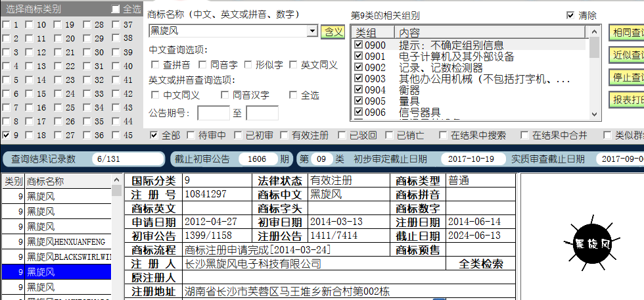This screenshot has width=644, height=300.
Task: Click the 商标流程 商标注册申请完成 text
Action: tap(258, 250)
